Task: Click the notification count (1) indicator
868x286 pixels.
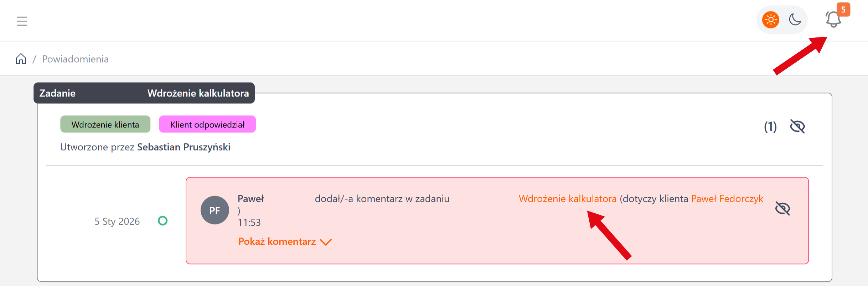Action: [770, 126]
